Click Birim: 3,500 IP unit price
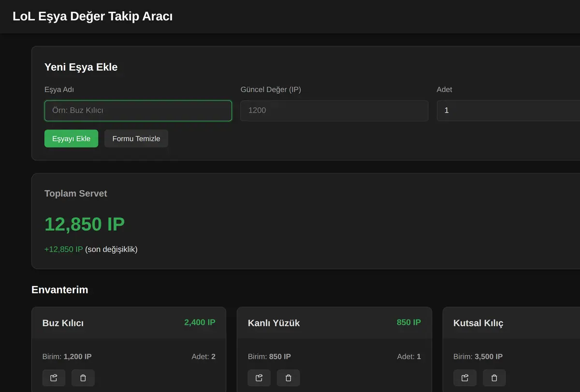580x392 pixels. tap(478, 357)
